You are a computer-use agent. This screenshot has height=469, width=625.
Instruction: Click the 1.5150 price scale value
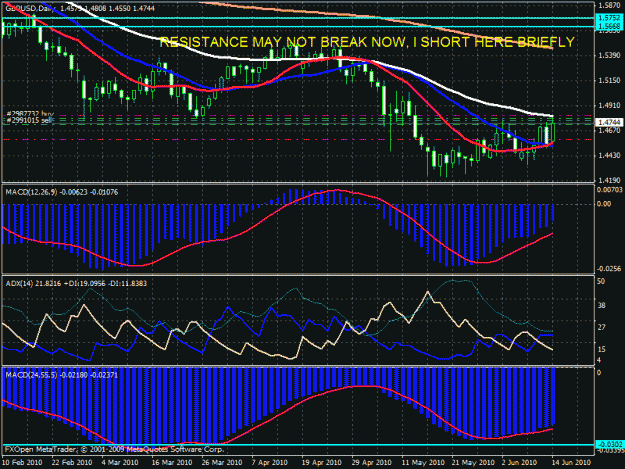click(x=609, y=80)
